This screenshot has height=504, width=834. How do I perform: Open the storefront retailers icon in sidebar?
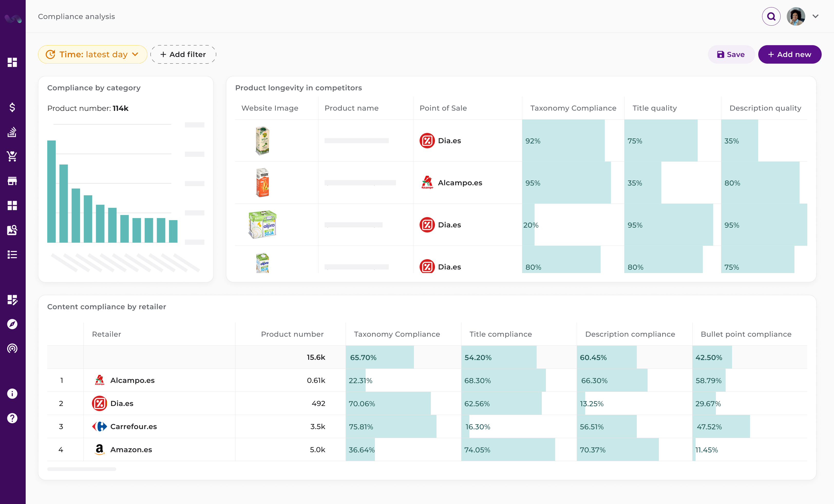click(x=13, y=181)
